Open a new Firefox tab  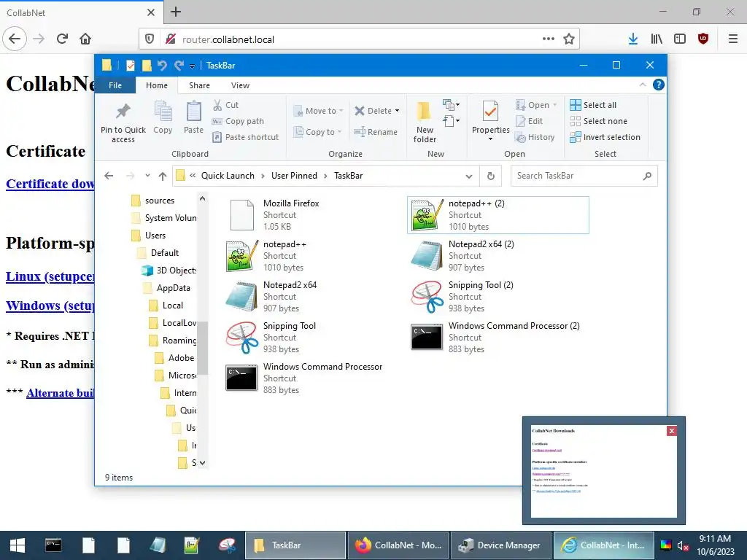176,12
